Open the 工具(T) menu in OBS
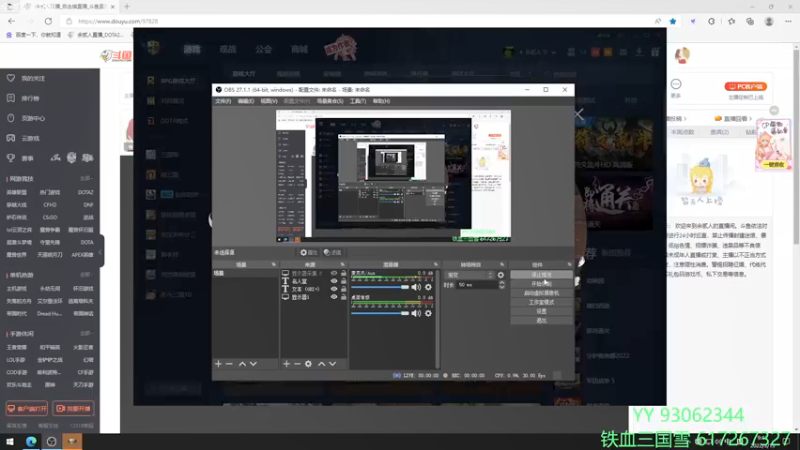This screenshot has width=800, height=450. click(x=358, y=101)
